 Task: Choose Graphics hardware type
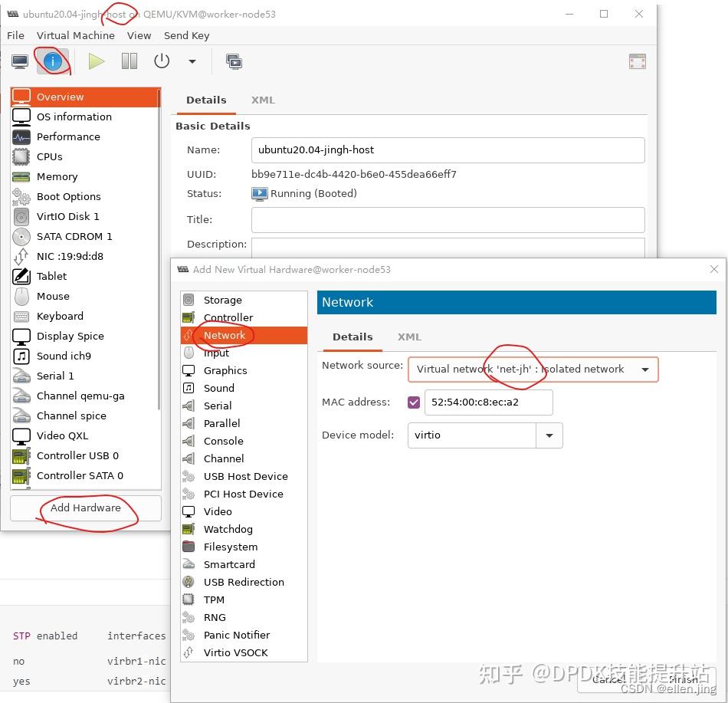244,371
